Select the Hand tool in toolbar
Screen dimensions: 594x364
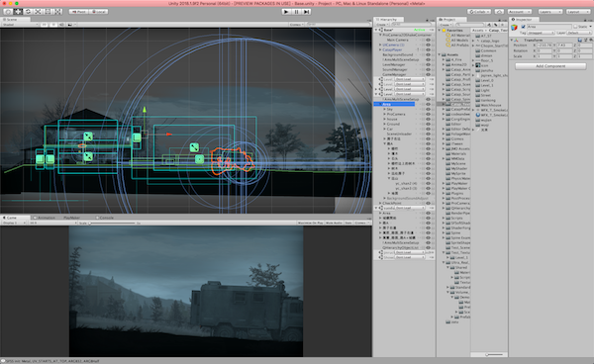pyautogui.click(x=8, y=12)
